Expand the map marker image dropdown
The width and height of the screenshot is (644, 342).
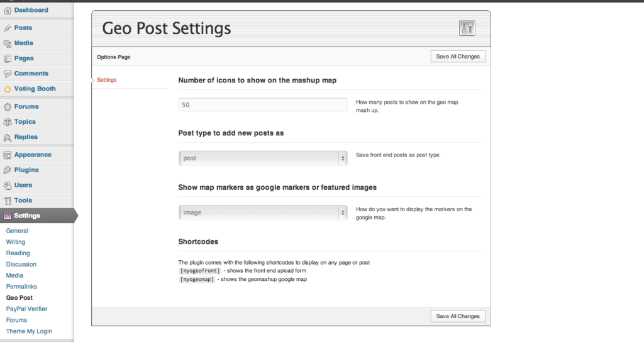[x=263, y=212]
